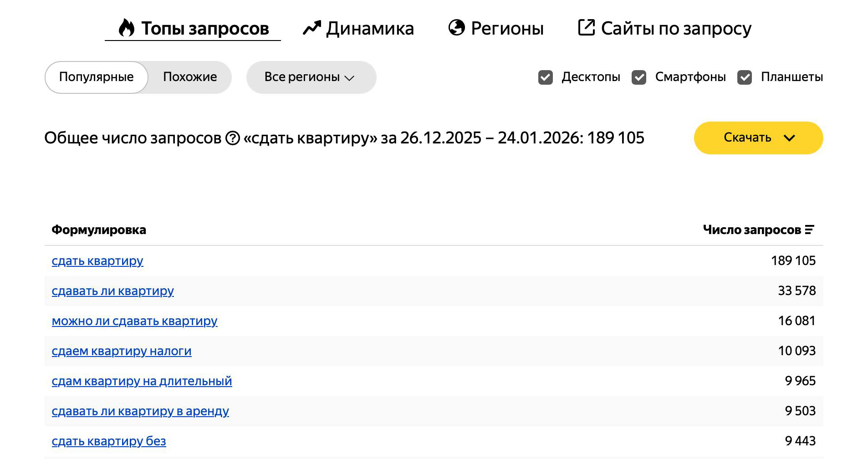Viewport: 868px width, 459px height.
Task: Toggle the Планшеты checkbox
Action: coord(745,77)
